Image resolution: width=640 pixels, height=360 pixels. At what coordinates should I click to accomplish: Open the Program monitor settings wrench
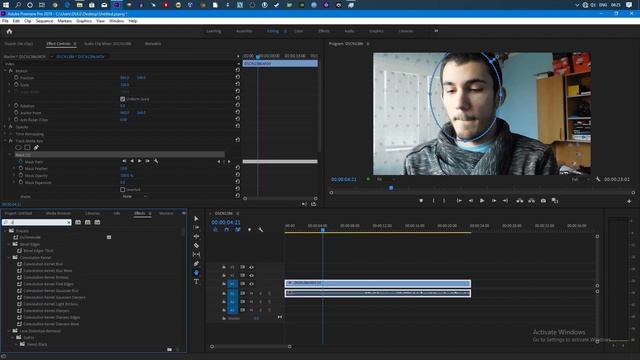598,179
